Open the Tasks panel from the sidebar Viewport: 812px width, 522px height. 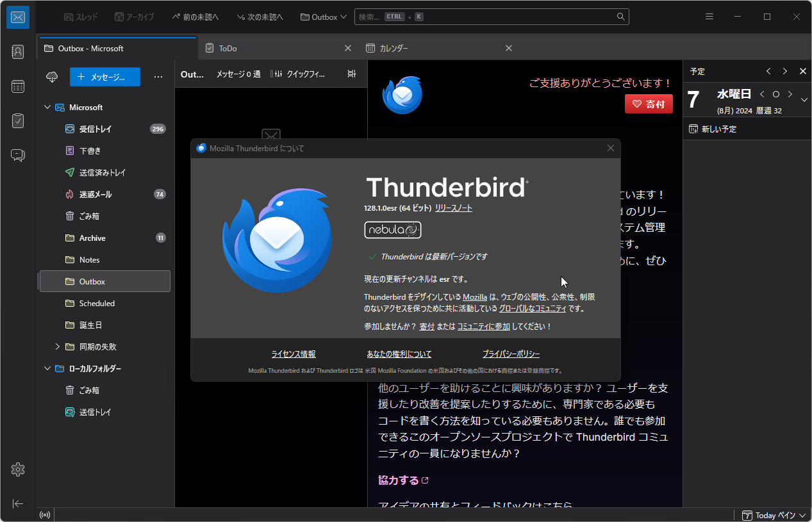click(x=17, y=120)
